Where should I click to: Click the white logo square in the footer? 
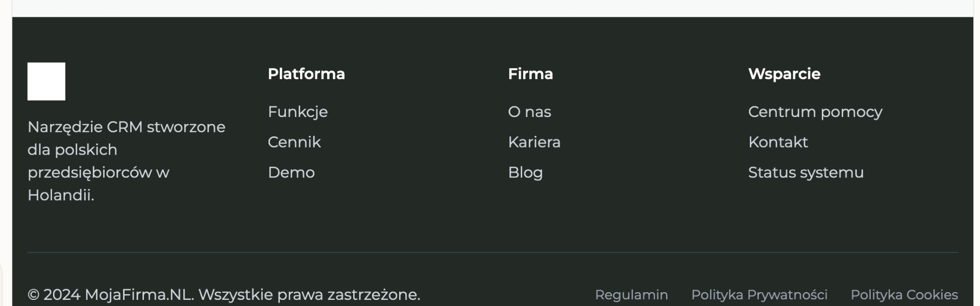[x=46, y=81]
